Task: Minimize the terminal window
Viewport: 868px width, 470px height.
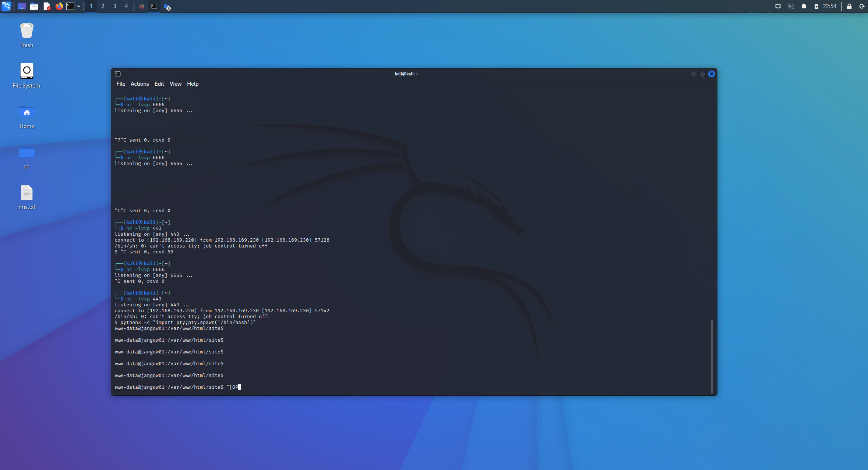Action: 694,74
